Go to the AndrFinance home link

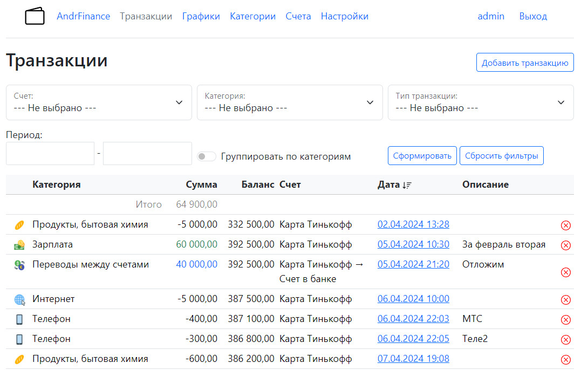tap(83, 16)
